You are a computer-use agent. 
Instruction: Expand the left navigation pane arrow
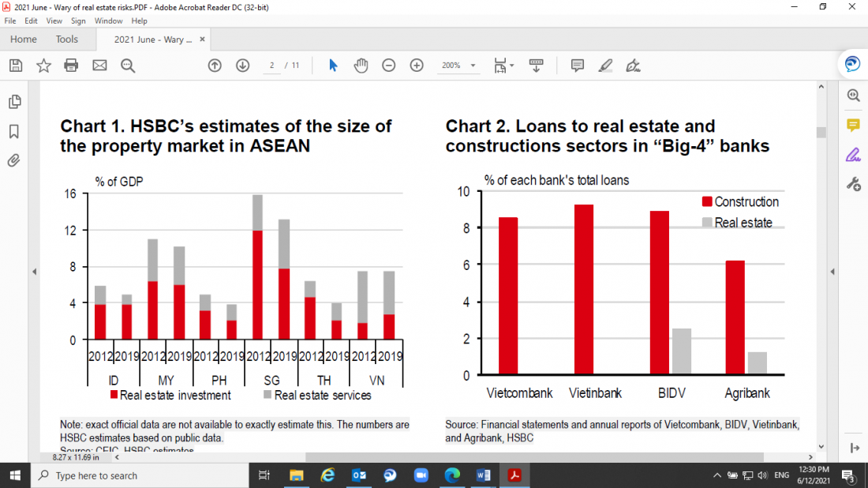[34, 272]
